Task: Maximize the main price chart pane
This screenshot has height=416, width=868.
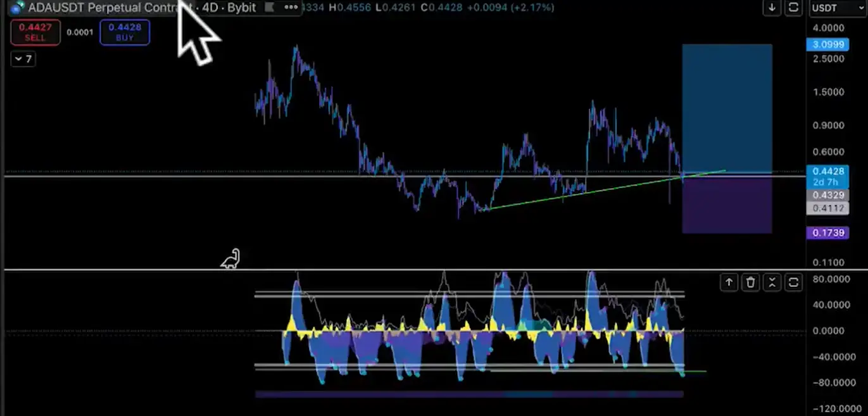Action: coord(793,8)
